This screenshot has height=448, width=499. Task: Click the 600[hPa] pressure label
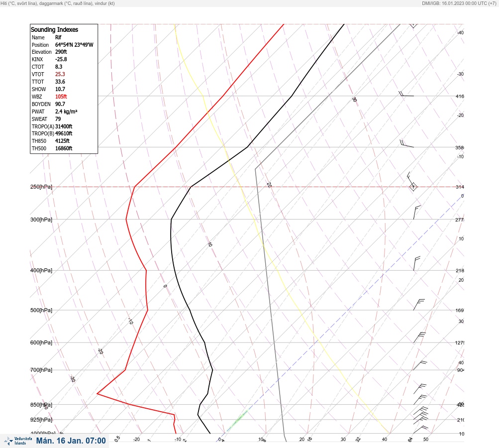click(x=41, y=342)
